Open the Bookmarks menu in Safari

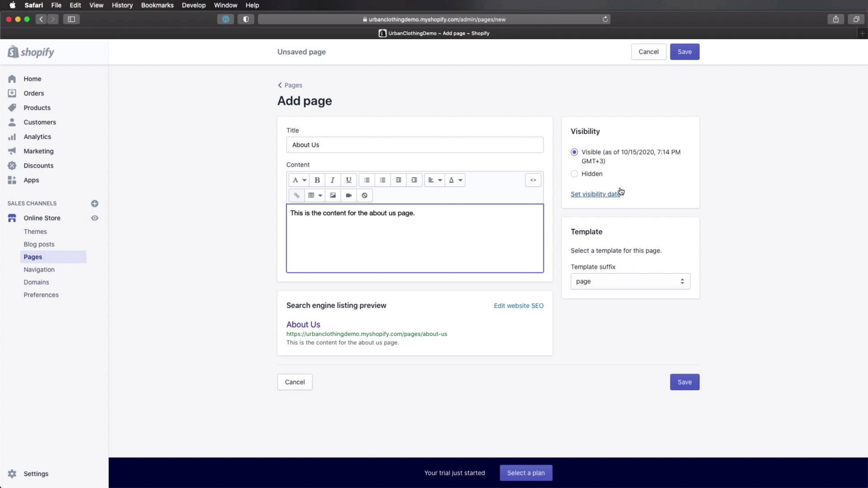pos(157,5)
